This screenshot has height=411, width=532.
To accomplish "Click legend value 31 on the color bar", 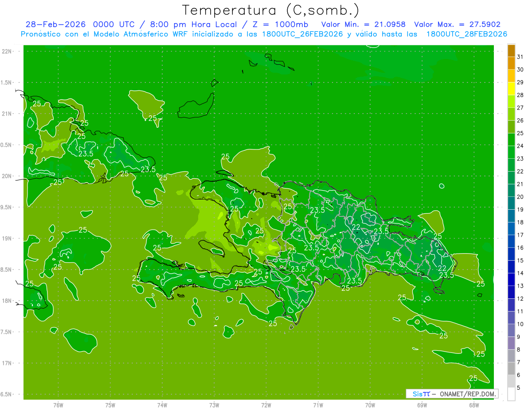I will 520,57.
